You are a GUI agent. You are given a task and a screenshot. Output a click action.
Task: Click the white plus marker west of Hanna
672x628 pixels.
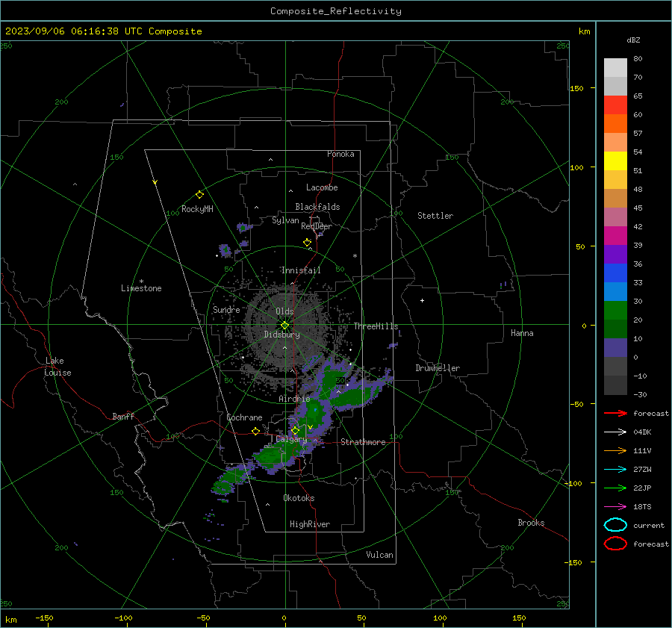[422, 300]
